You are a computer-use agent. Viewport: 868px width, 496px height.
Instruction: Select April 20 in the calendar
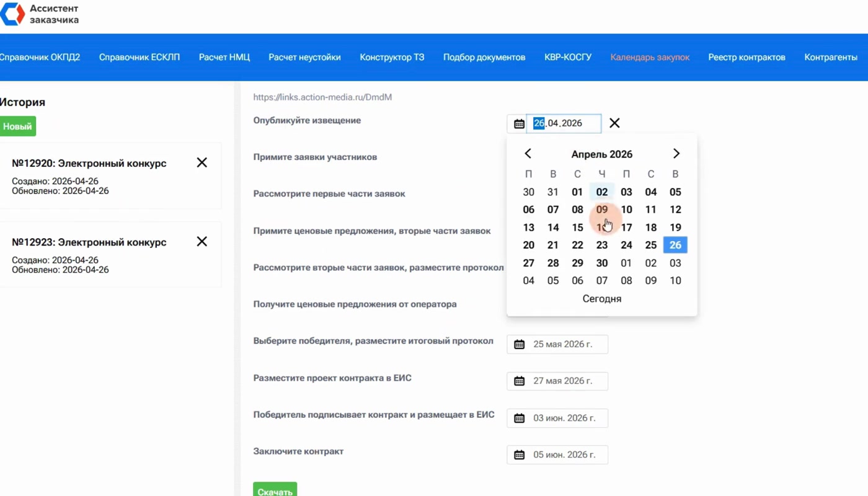[529, 245]
